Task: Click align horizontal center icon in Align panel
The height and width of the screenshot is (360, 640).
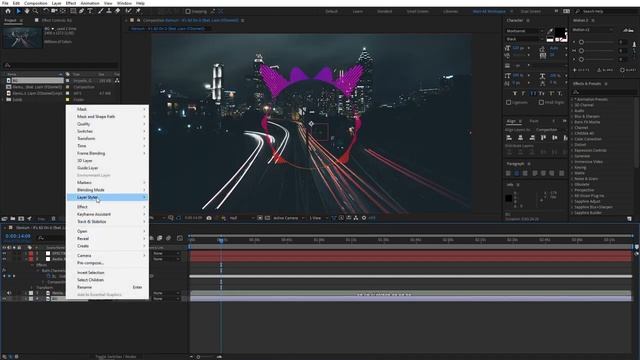Action: tap(520, 138)
